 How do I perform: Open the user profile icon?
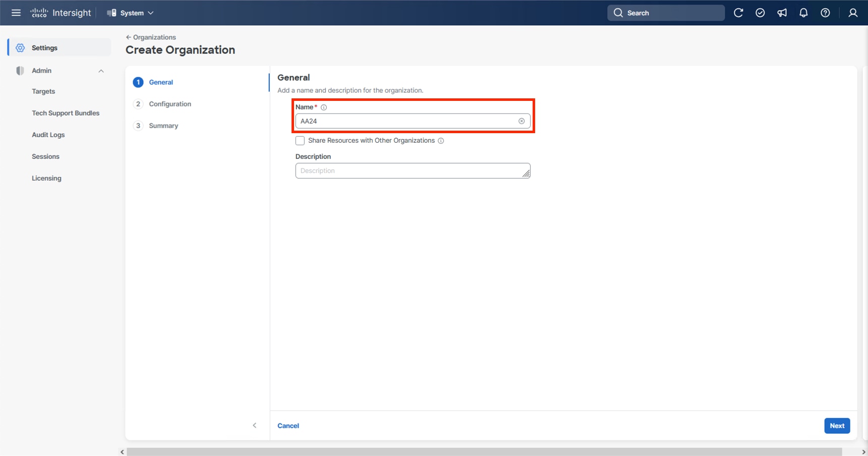point(852,13)
